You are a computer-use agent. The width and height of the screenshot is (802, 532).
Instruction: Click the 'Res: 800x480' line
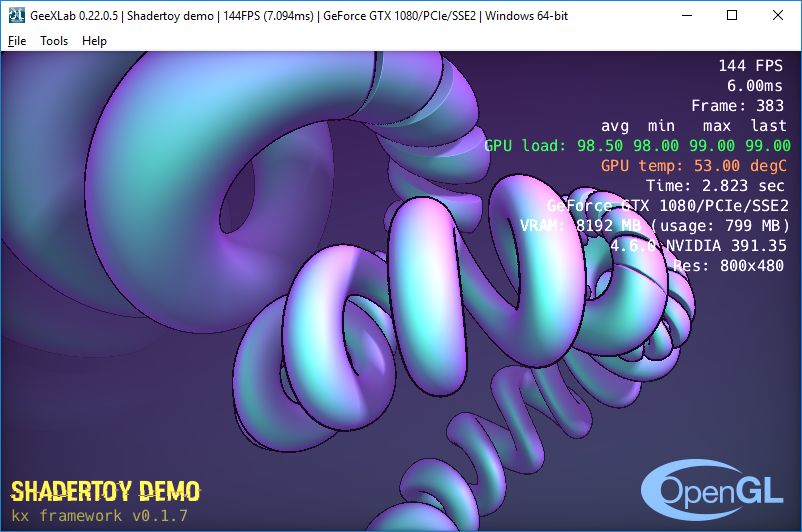(x=728, y=265)
